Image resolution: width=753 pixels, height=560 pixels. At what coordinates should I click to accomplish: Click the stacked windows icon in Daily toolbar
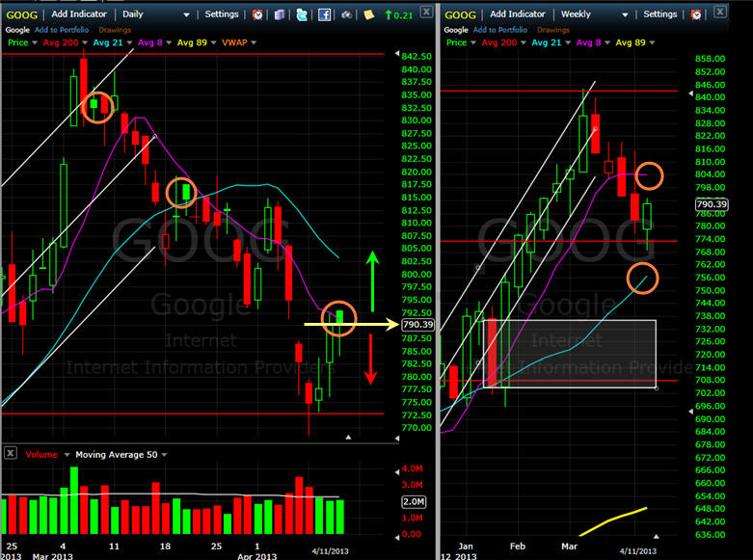pos(280,14)
